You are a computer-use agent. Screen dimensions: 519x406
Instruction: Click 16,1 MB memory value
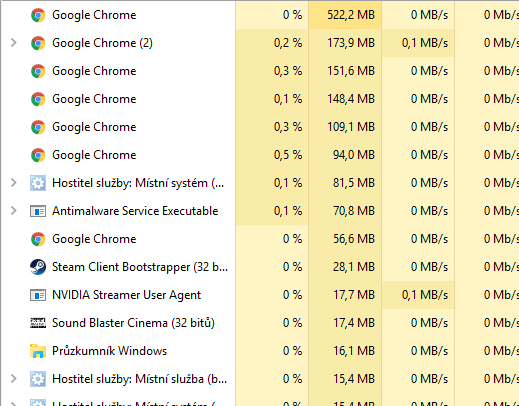pos(354,351)
